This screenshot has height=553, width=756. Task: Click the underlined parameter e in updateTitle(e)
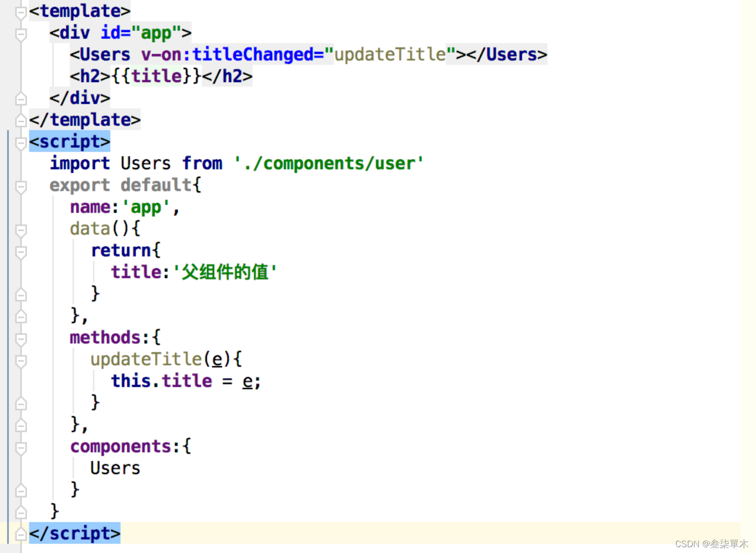pos(217,359)
